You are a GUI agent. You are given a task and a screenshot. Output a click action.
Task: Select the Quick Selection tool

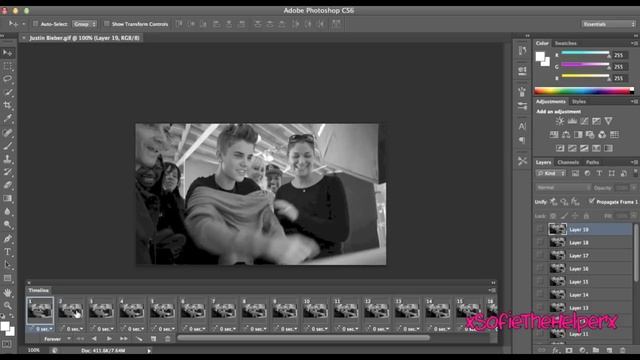pyautogui.click(x=7, y=92)
